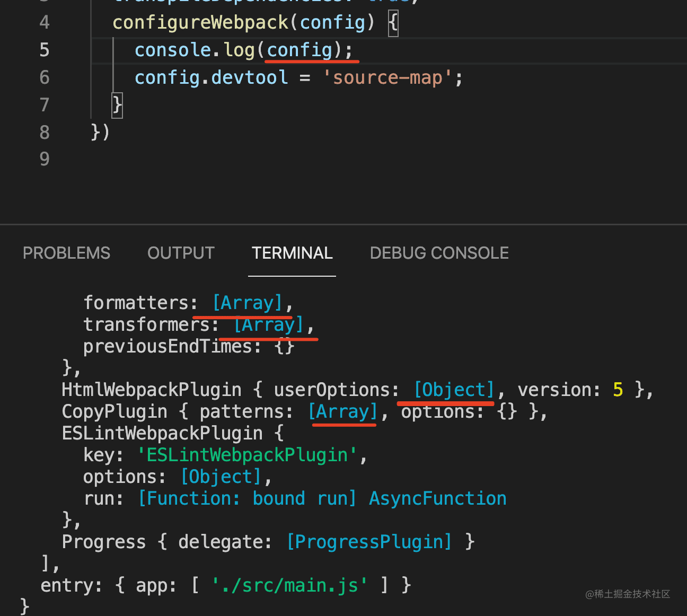This screenshot has height=616, width=687.
Task: Click the divider between editor and panel
Action: coord(343,225)
